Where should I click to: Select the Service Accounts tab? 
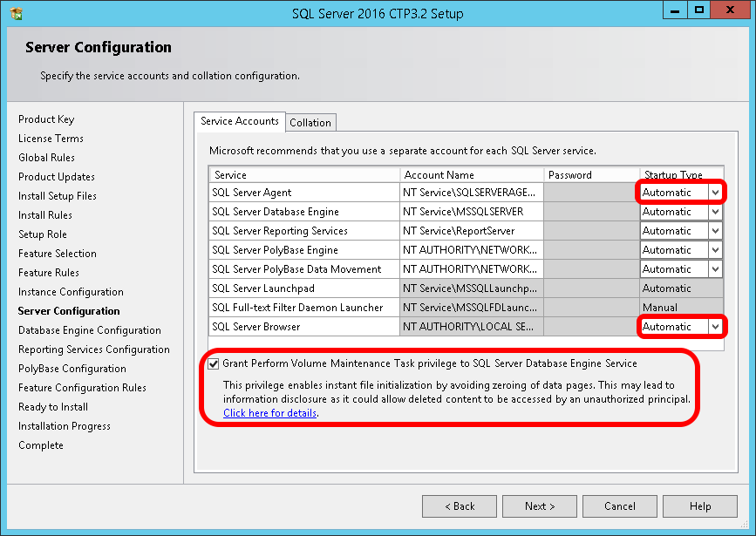click(x=240, y=121)
